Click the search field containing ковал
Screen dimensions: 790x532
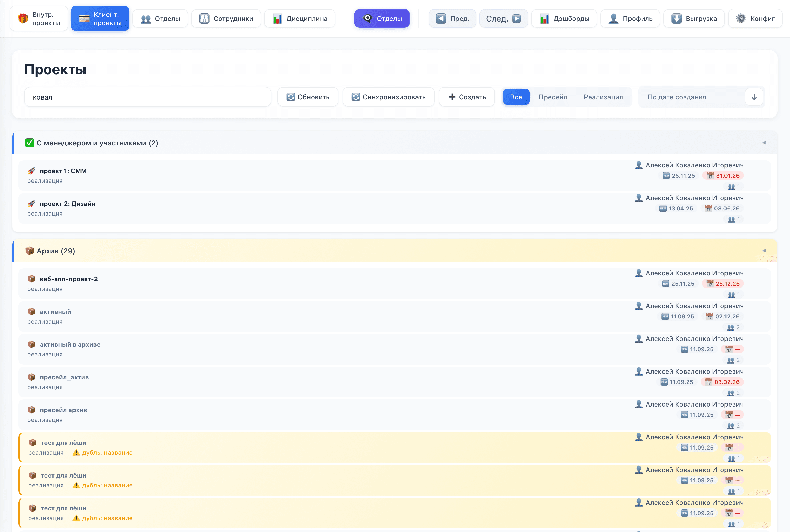(x=147, y=97)
